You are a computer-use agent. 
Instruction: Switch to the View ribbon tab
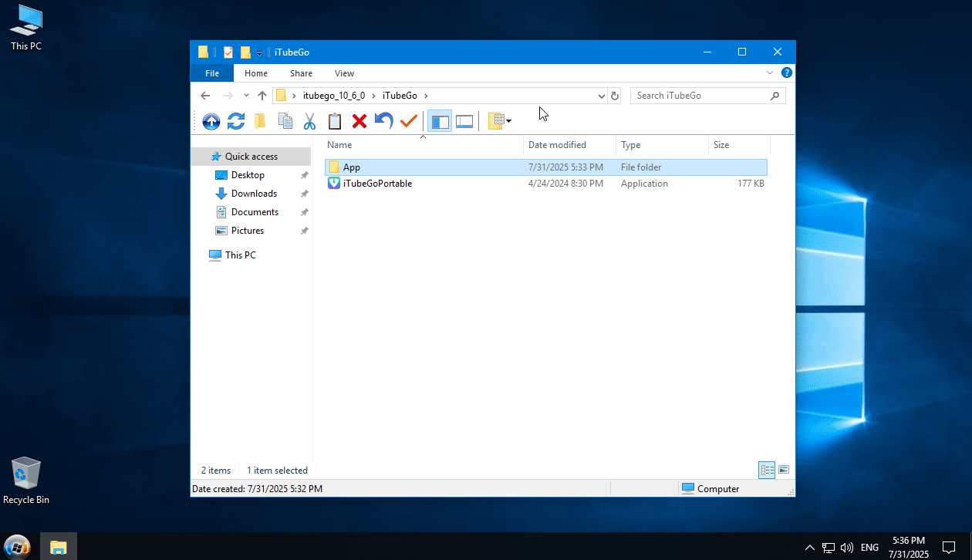[344, 73]
